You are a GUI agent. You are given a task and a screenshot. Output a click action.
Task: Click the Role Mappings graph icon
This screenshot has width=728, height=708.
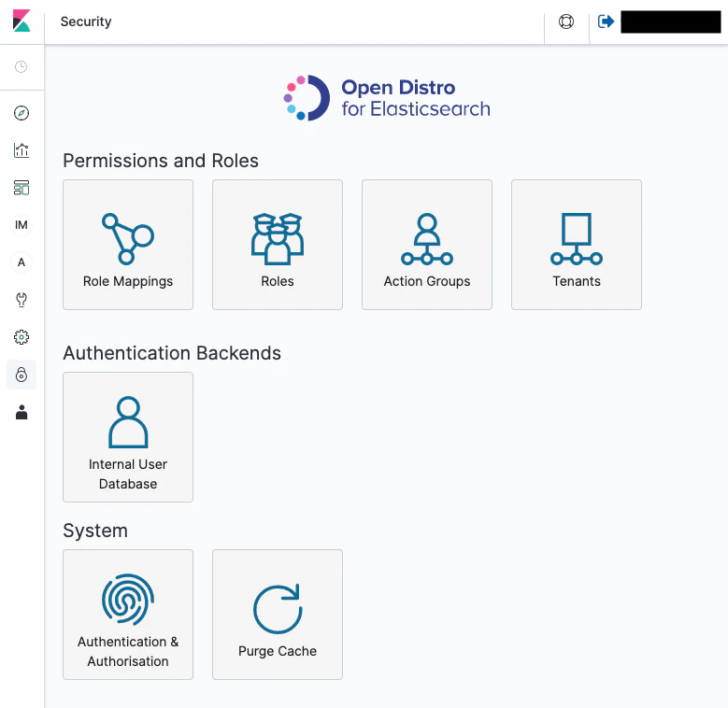pos(128,239)
